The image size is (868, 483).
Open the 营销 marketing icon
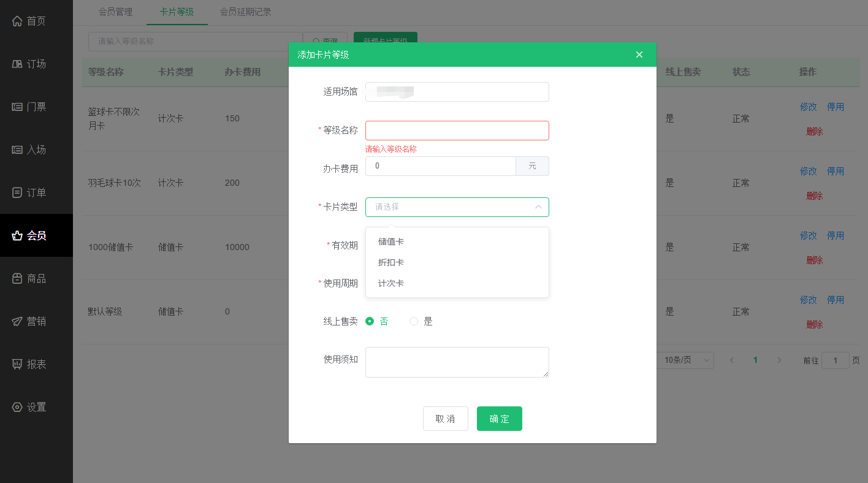click(x=17, y=321)
